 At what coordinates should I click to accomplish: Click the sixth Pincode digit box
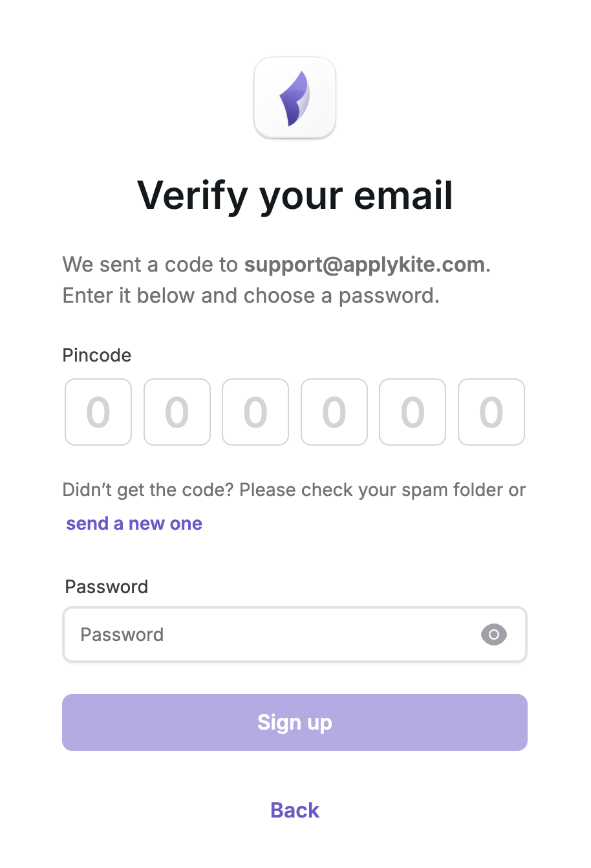pos(491,412)
